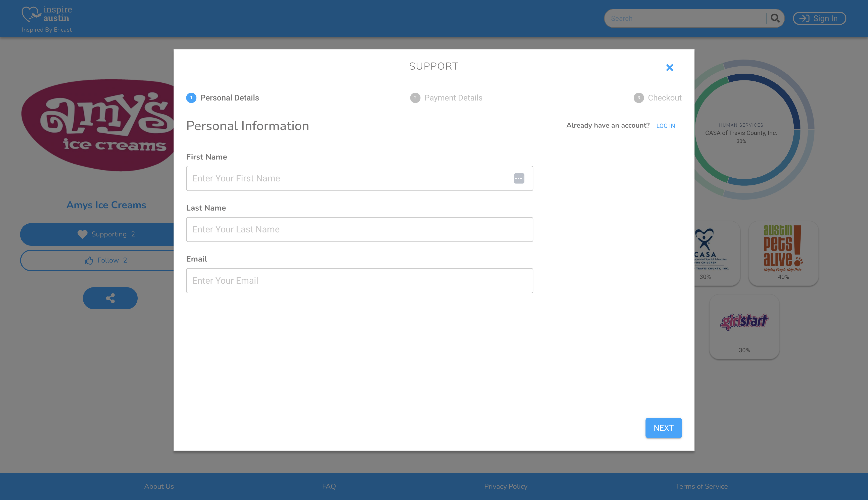Viewport: 868px width, 500px height.
Task: Open the Inspire Austin logo home link
Action: coord(47,14)
